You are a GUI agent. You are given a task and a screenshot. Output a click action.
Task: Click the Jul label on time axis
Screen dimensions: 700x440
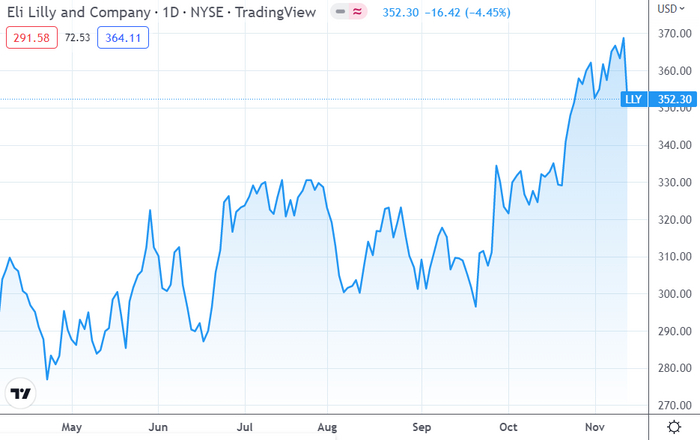(245, 427)
